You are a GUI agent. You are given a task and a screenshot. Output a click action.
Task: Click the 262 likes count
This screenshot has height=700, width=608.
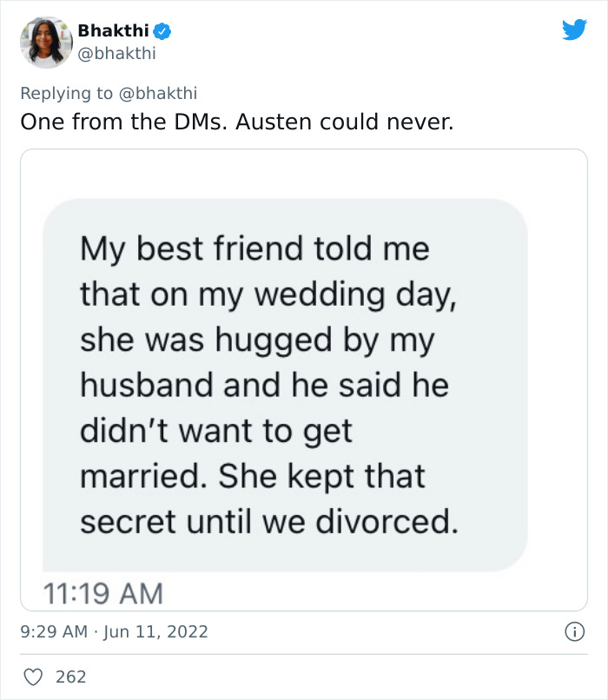71,677
